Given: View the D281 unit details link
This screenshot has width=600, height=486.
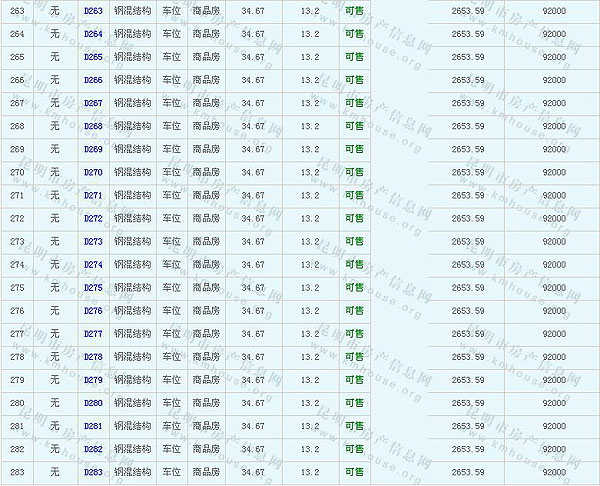Looking at the screenshot, I should click(93, 425).
